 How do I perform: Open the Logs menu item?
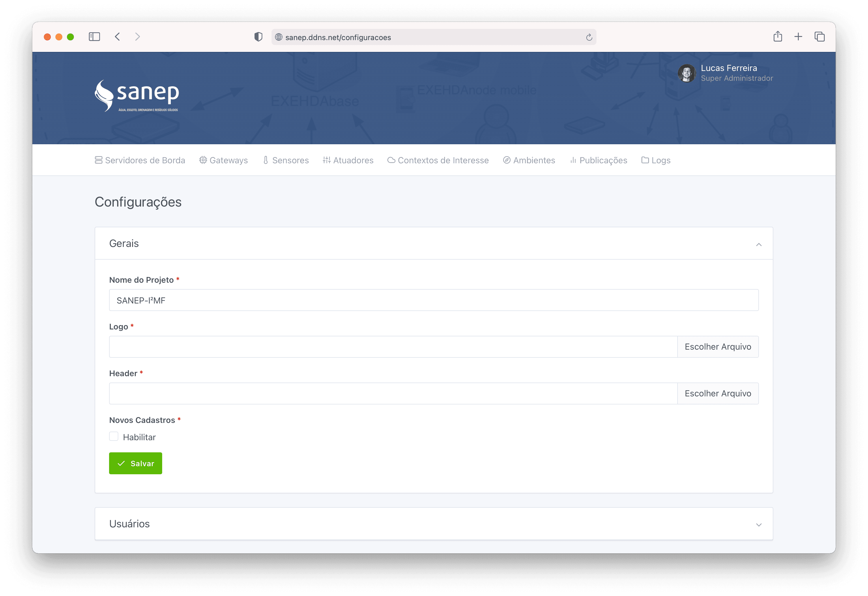coord(656,160)
